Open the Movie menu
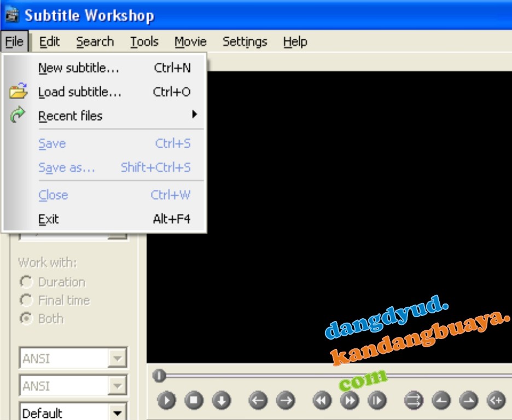512x420 pixels. click(190, 42)
